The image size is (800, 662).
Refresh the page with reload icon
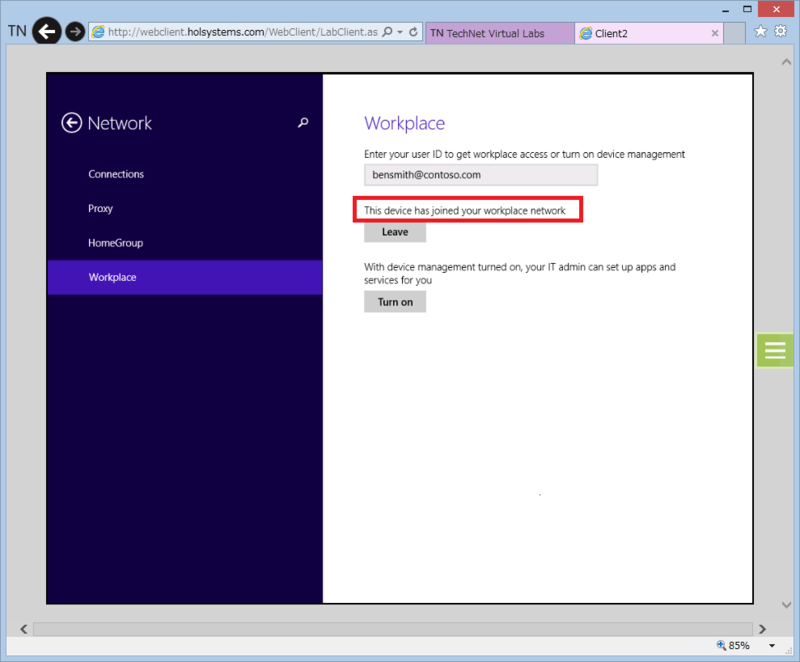[414, 32]
